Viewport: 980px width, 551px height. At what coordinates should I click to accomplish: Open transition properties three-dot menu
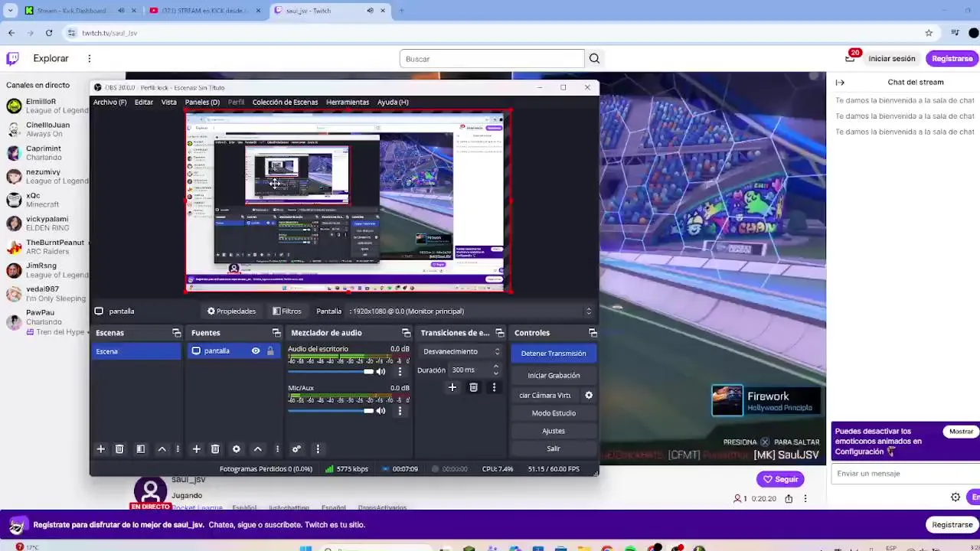(x=494, y=388)
